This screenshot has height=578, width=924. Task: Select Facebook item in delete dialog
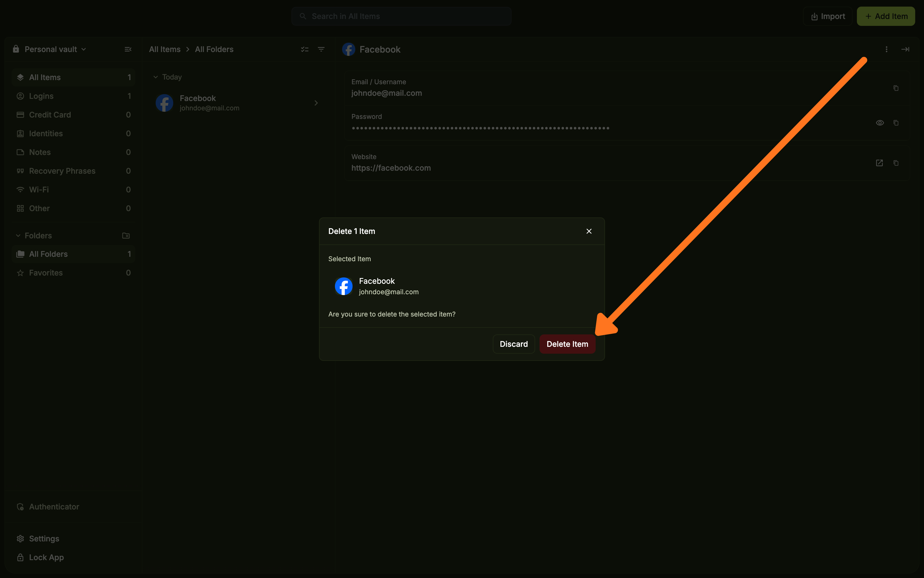pyautogui.click(x=462, y=286)
